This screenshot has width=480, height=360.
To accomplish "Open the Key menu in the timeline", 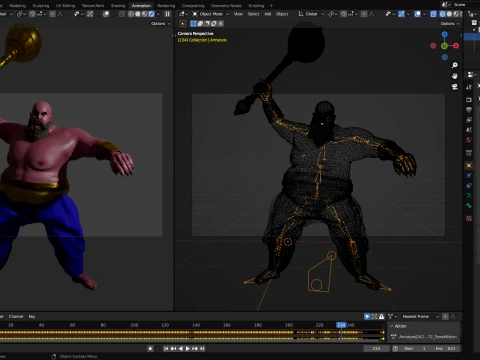I will coord(32,316).
